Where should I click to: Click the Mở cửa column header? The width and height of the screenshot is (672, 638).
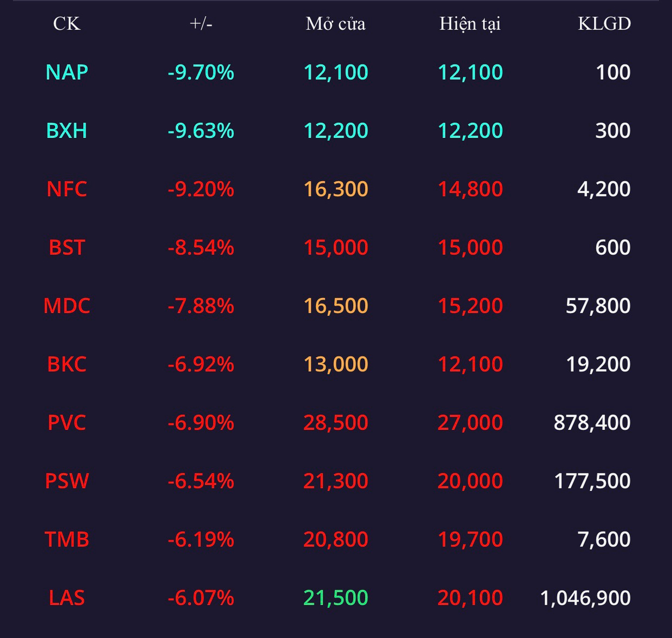point(336,24)
